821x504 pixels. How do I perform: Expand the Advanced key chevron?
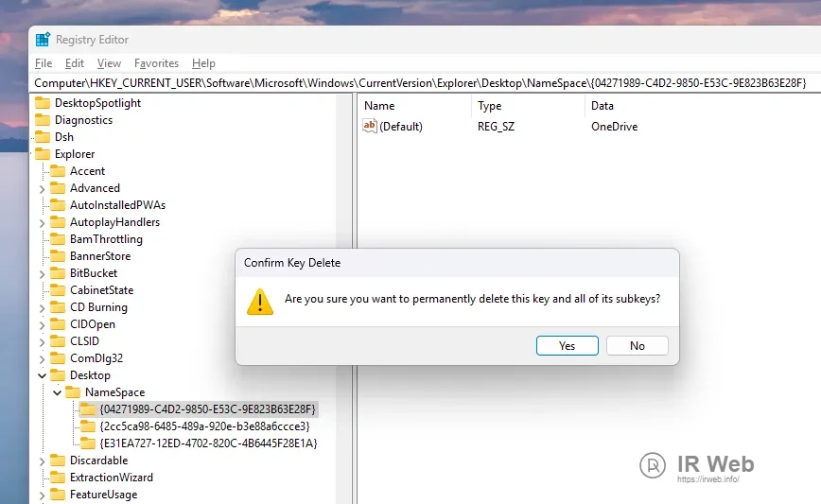[x=43, y=188]
